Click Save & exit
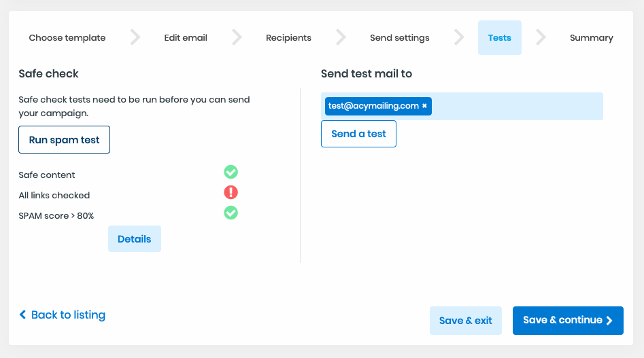Viewport: 644px width, 358px height. pos(465,321)
